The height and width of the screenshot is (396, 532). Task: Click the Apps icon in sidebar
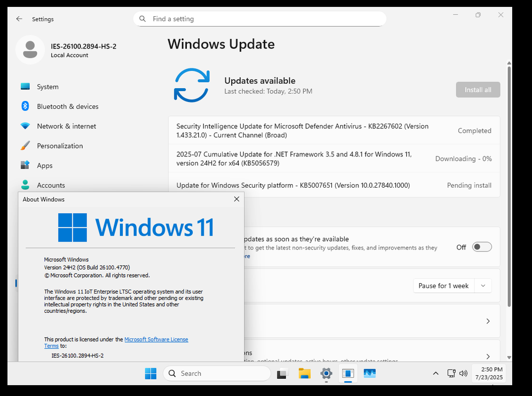click(x=25, y=165)
